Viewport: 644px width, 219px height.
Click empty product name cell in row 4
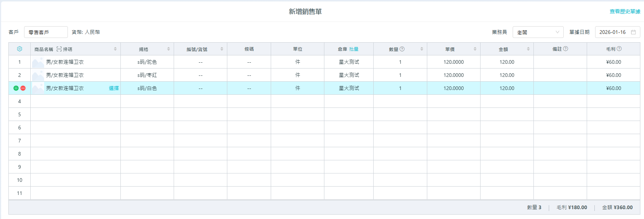[x=75, y=101]
